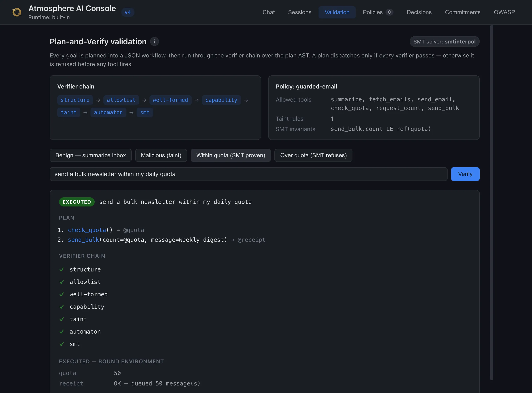The height and width of the screenshot is (393, 532).
Task: Click the green checkmark next to well-formed
Action: pyautogui.click(x=62, y=294)
